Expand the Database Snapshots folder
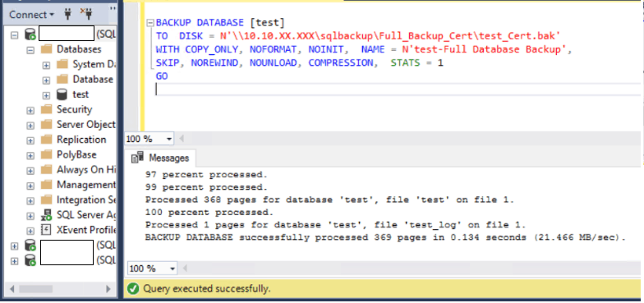The height and width of the screenshot is (303, 644). [x=46, y=80]
